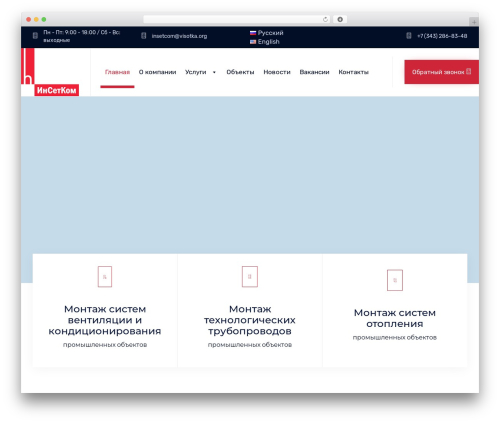Click промышленных объектов under ventilation card
500x423 pixels.
[105, 345]
